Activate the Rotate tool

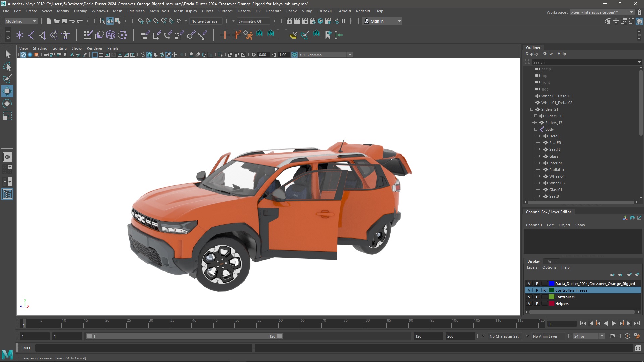tap(7, 104)
